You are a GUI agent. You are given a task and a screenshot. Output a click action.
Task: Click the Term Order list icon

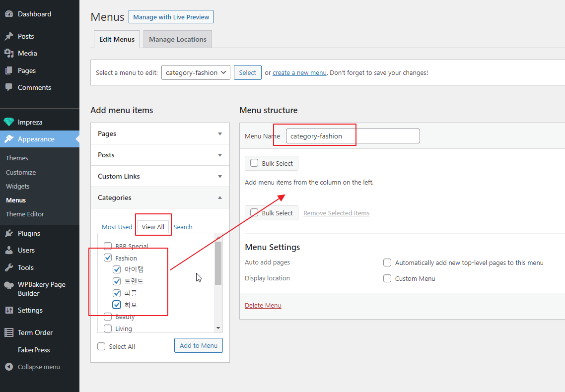click(x=9, y=332)
